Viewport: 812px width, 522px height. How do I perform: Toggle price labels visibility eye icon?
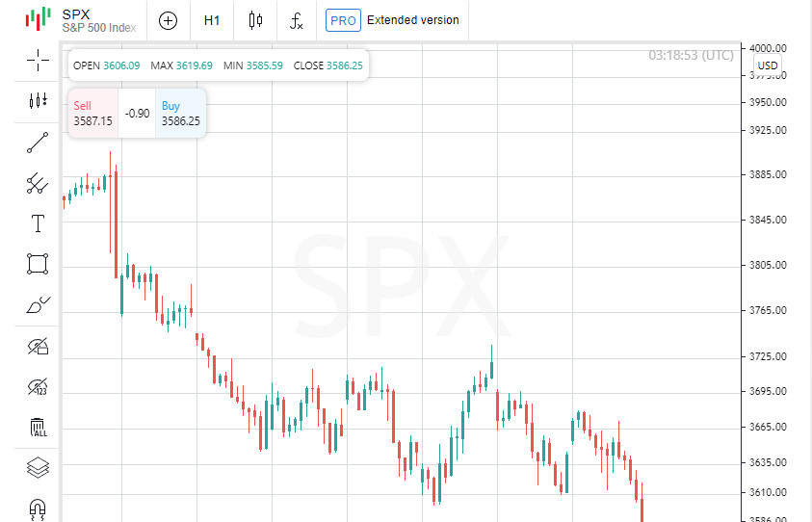point(38,387)
